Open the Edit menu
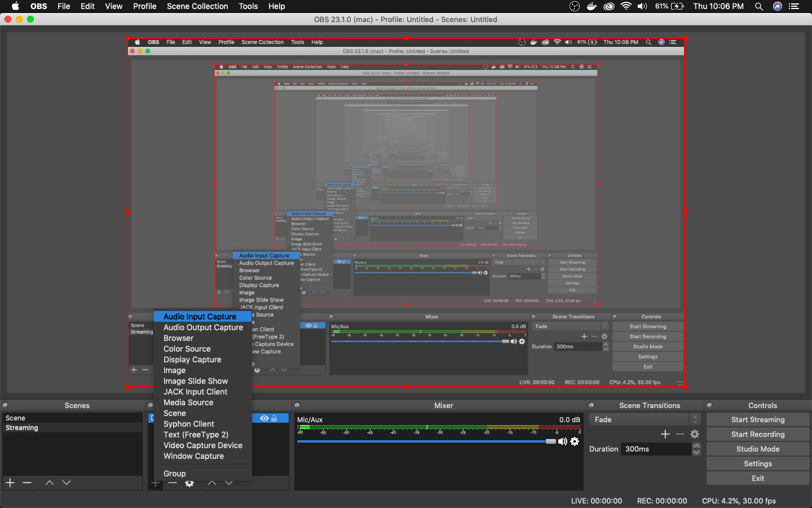This screenshot has height=508, width=812. pos(87,6)
